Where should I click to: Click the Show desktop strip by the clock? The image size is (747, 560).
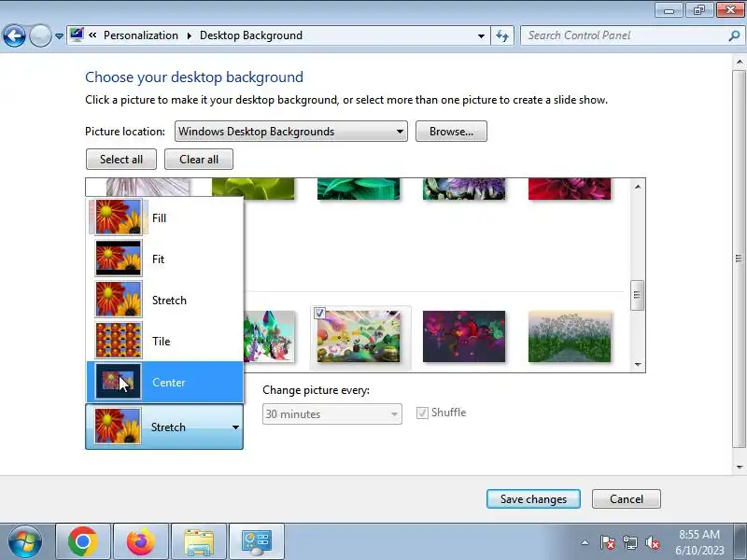tap(741, 542)
